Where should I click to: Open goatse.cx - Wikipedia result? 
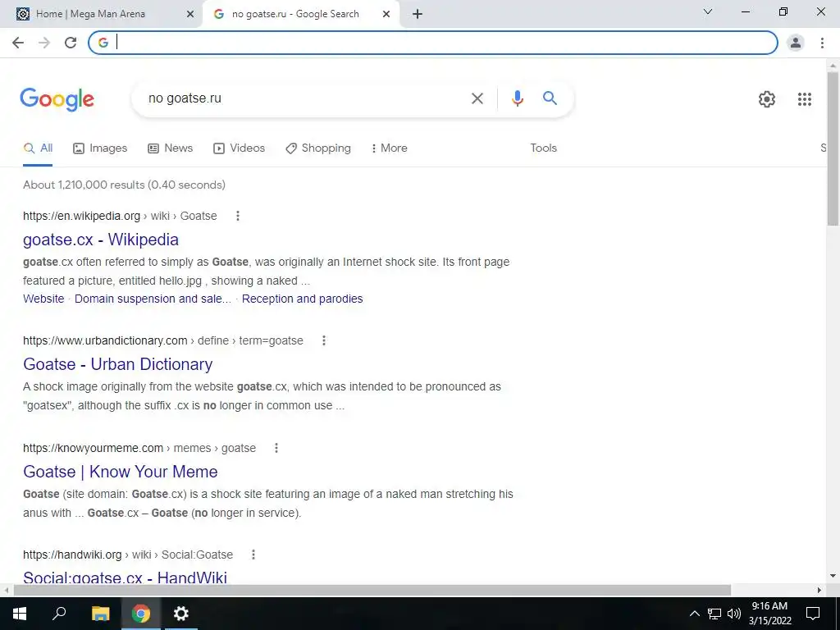[x=101, y=240]
